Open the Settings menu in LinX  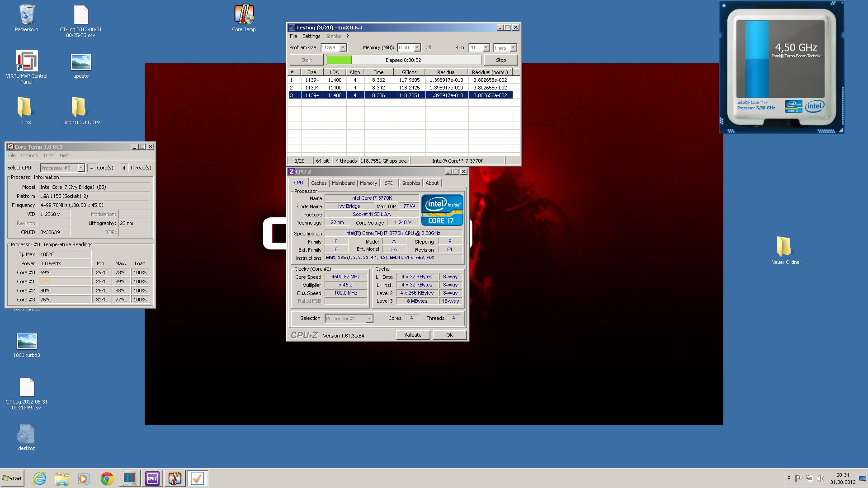click(x=311, y=36)
